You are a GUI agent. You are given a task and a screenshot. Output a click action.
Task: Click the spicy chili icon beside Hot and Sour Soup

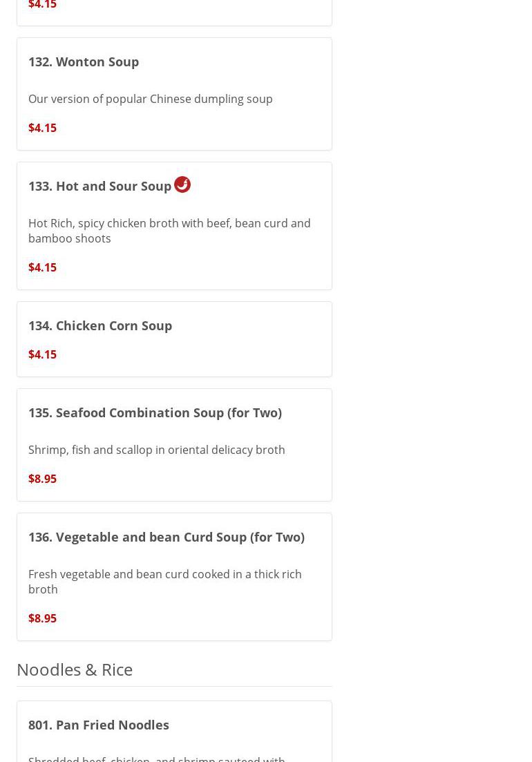tap(182, 184)
